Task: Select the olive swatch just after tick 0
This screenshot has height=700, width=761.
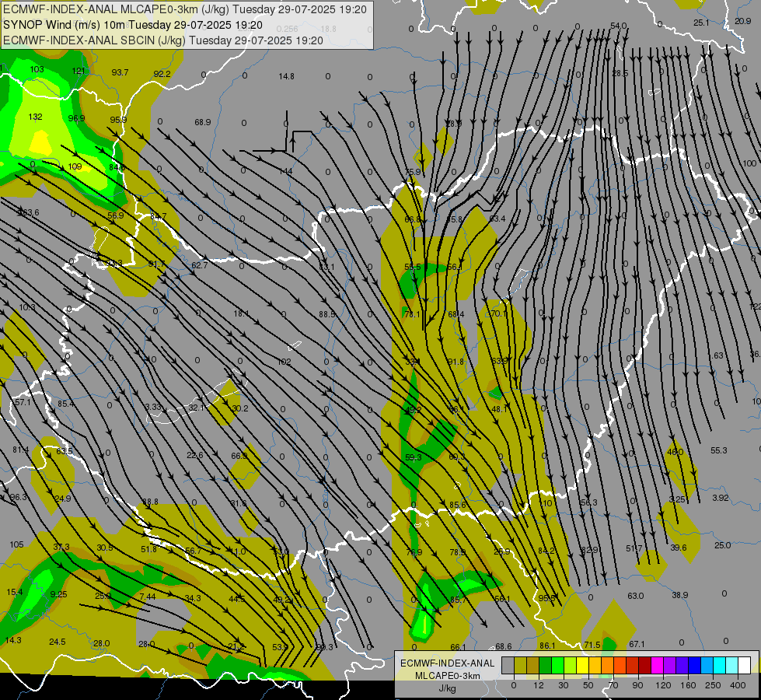Action: pyautogui.click(x=520, y=666)
